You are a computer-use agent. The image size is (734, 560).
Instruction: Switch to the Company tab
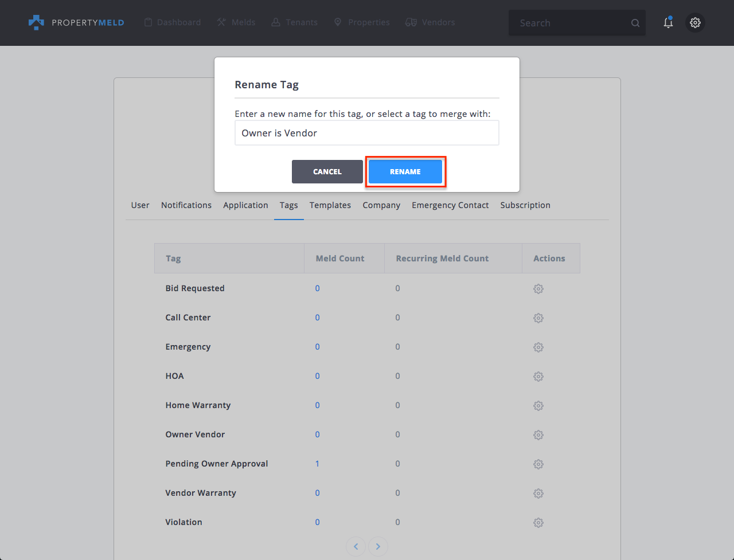(x=381, y=205)
